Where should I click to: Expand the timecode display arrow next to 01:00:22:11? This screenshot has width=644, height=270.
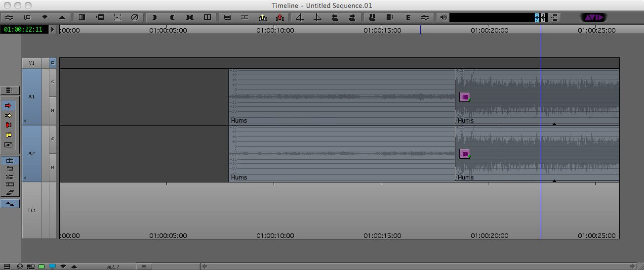53,30
